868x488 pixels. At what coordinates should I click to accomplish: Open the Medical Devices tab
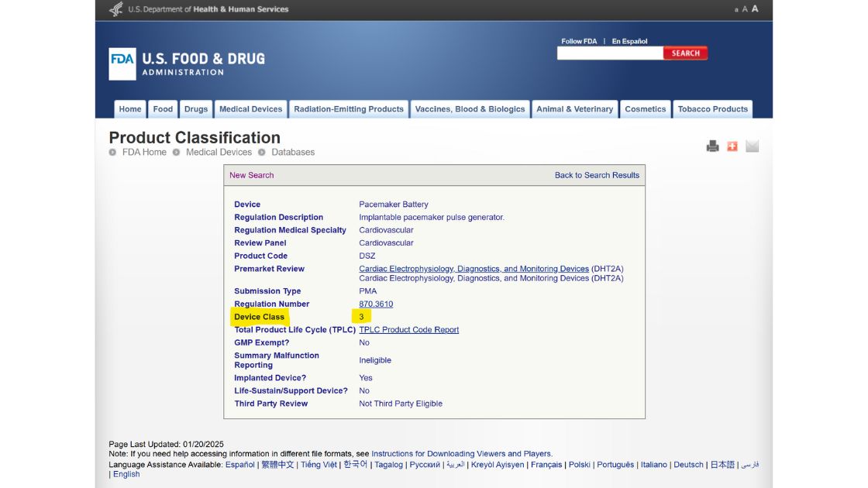coord(250,109)
